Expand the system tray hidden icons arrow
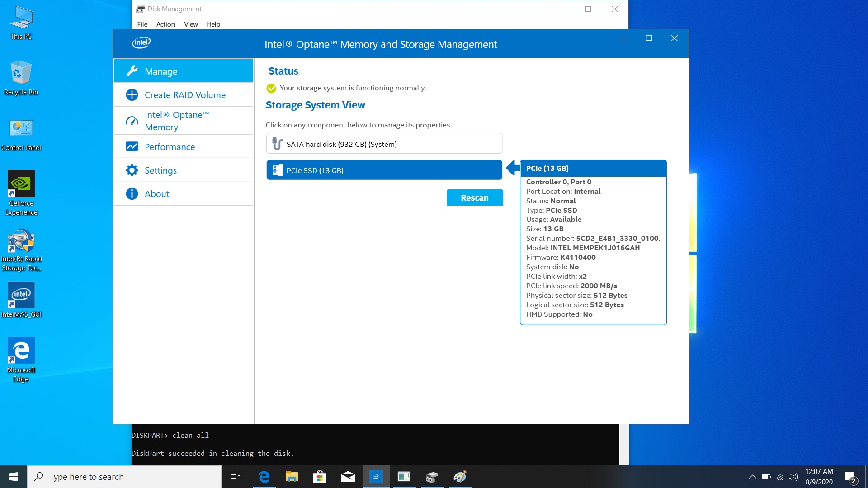 click(752, 477)
